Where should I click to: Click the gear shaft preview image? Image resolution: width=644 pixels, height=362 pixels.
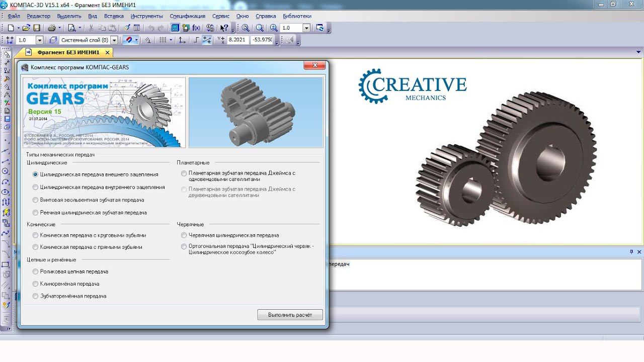point(256,112)
